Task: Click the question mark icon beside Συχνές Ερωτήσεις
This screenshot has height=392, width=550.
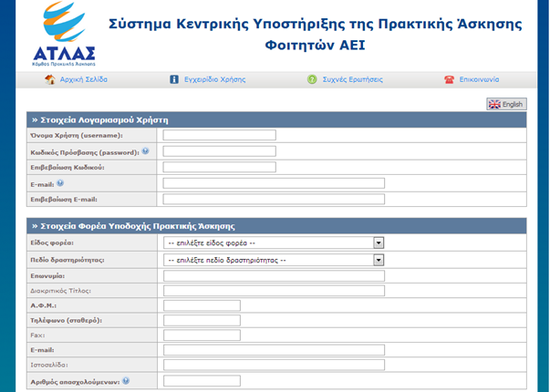Action: [x=312, y=79]
